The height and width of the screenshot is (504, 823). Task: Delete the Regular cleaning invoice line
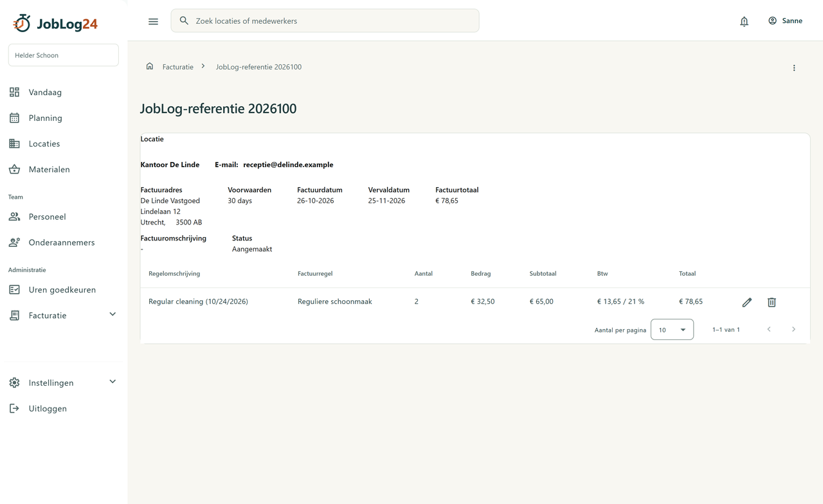[x=772, y=302]
